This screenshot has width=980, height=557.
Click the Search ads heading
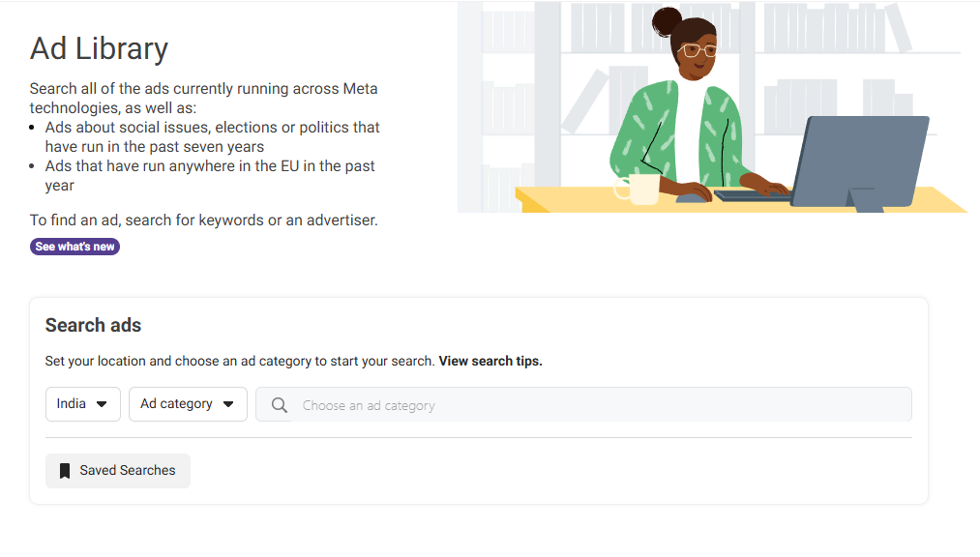93,325
